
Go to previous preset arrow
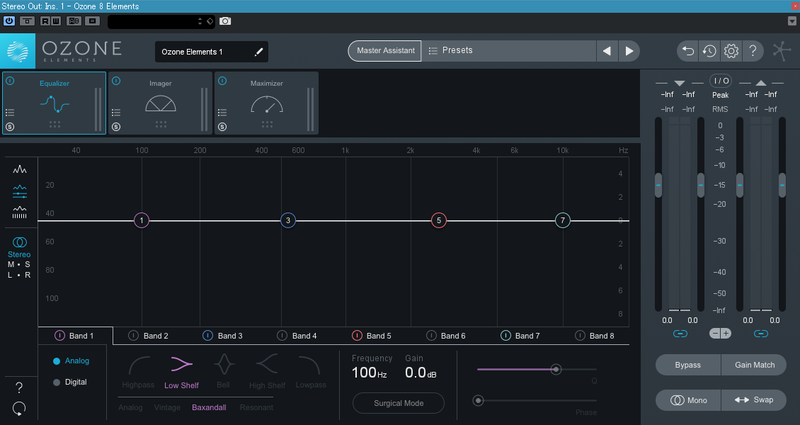tap(607, 51)
